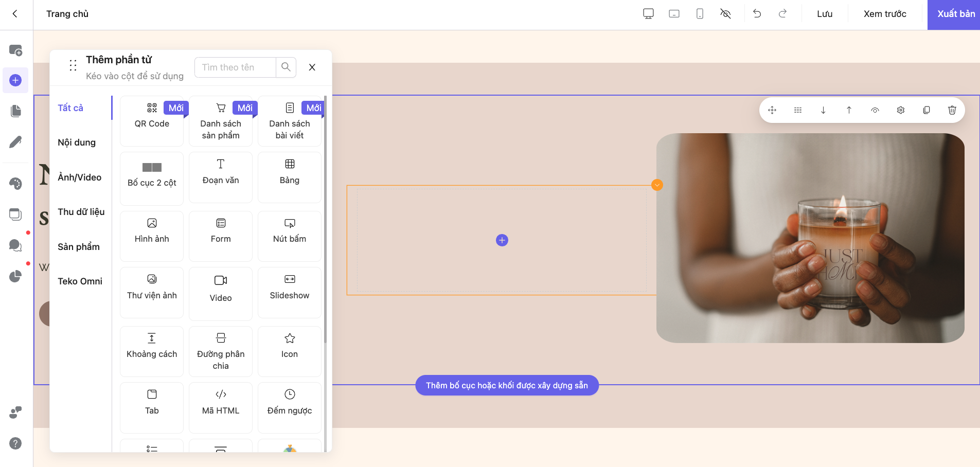Open section settings gear icon
The height and width of the screenshot is (467, 980).
tap(900, 110)
